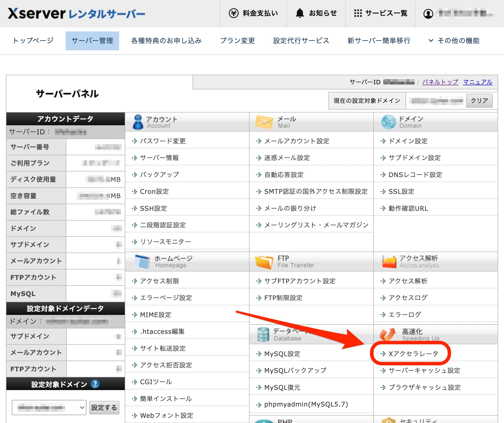504x423 pixels.
Task: Open エラーログ link
Action: 405,315
